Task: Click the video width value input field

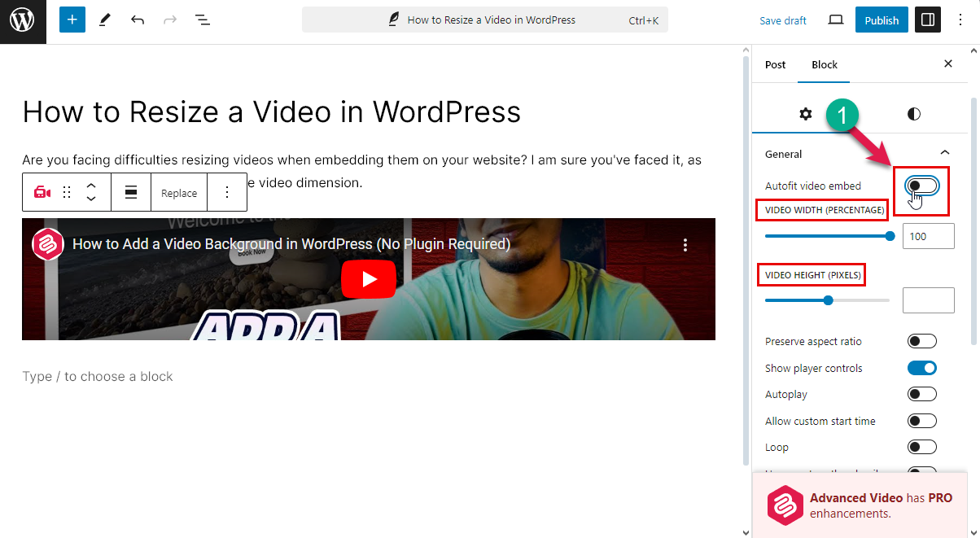Action: 928,236
